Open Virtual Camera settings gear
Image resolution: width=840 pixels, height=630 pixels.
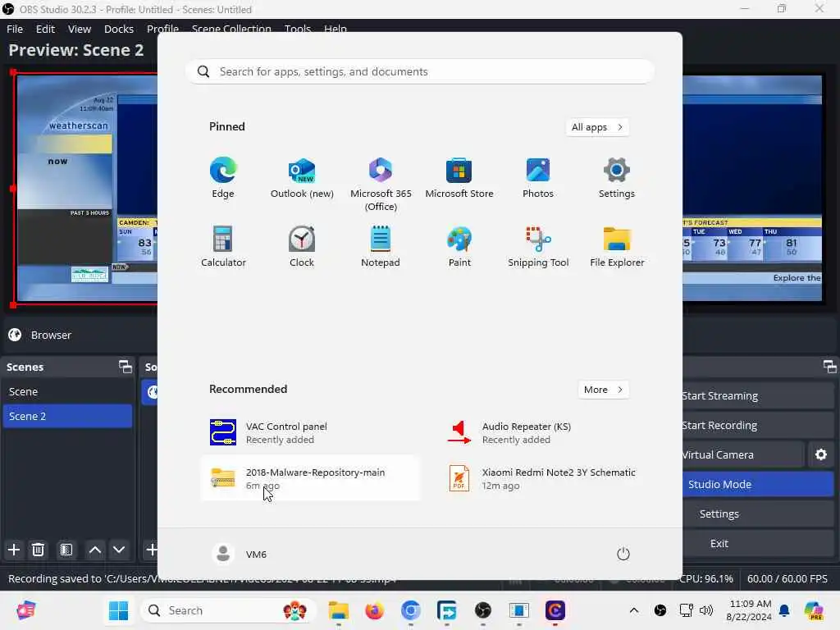pyautogui.click(x=820, y=454)
